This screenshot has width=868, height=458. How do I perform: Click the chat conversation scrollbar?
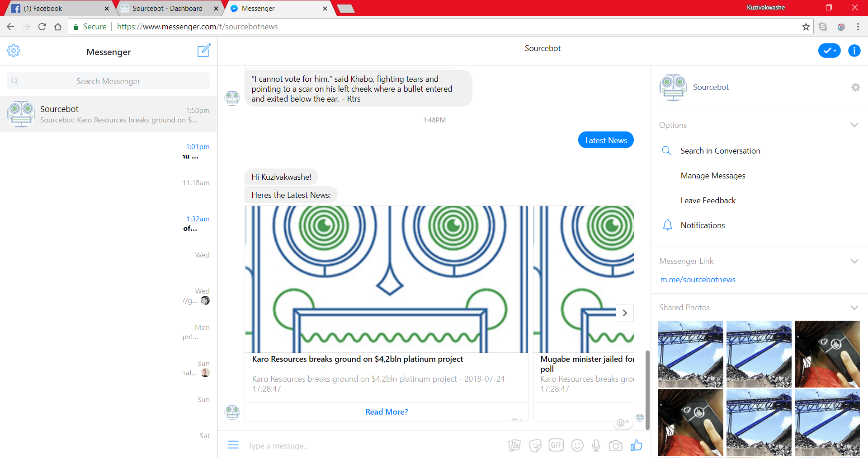click(x=647, y=390)
